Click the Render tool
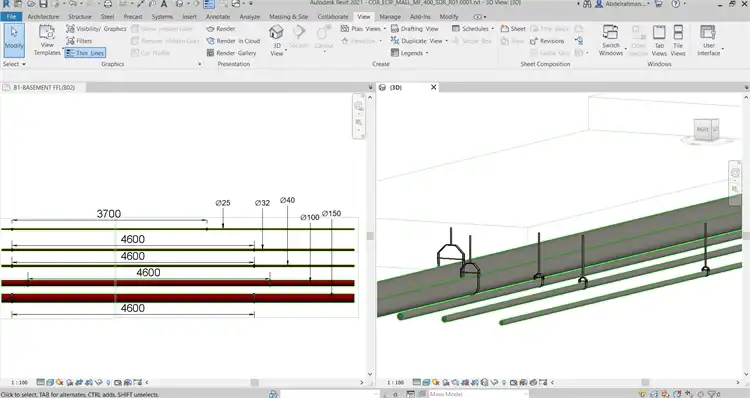 coord(221,29)
